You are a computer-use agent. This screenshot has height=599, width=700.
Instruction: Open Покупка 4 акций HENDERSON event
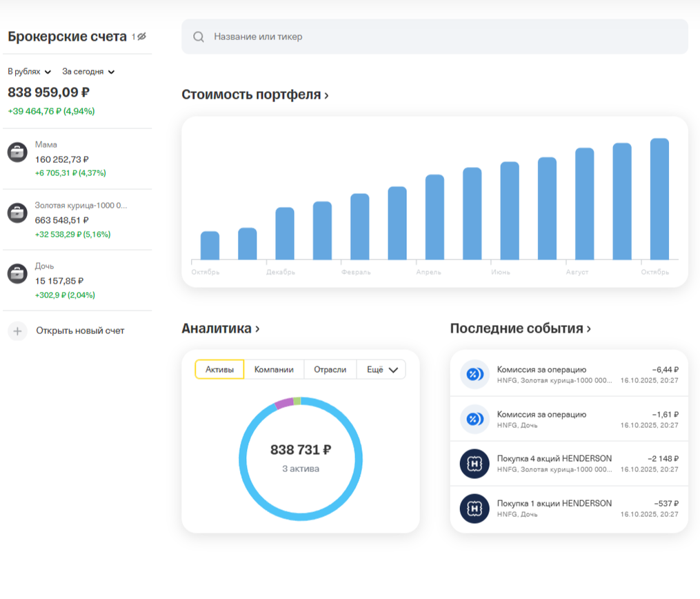(x=569, y=464)
